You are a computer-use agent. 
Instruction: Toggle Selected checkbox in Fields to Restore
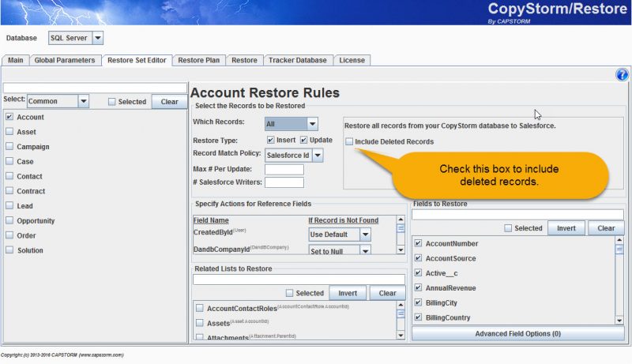click(x=508, y=228)
